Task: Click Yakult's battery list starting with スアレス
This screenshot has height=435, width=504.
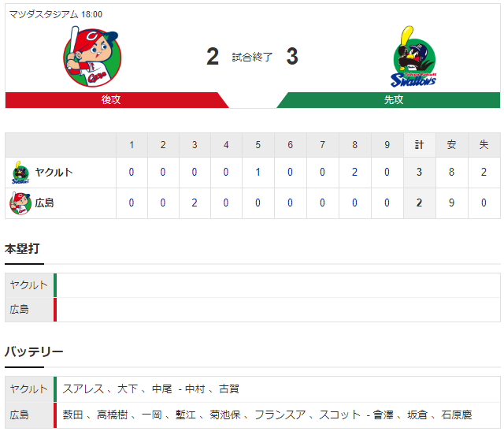Action: 150,389
